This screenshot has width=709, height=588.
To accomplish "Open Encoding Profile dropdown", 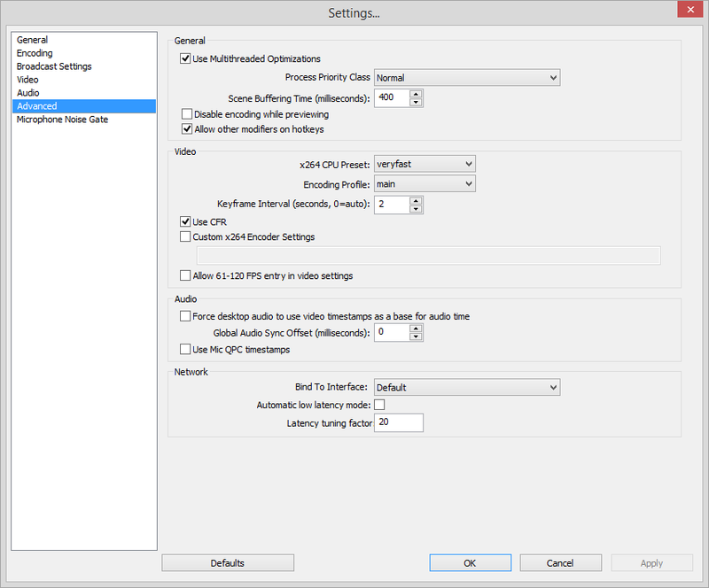I will click(425, 184).
